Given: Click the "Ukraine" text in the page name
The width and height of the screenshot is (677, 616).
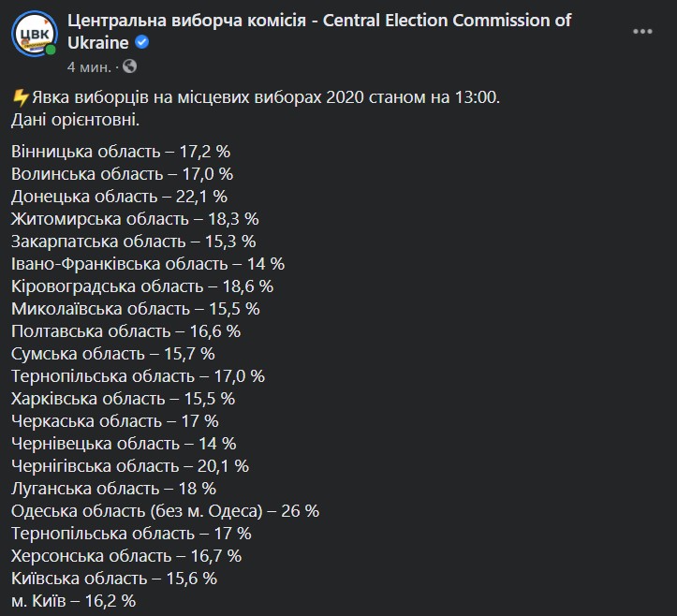Looking at the screenshot, I should pyautogui.click(x=98, y=43).
